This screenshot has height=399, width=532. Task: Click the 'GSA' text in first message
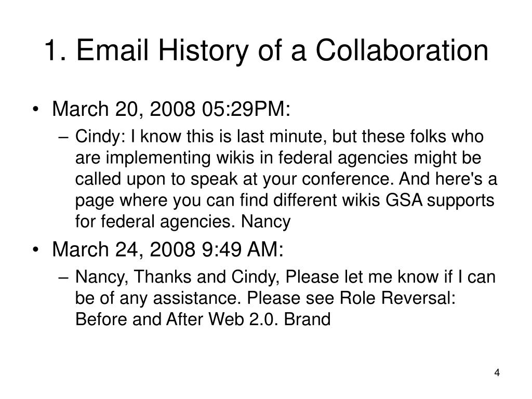tap(404, 200)
